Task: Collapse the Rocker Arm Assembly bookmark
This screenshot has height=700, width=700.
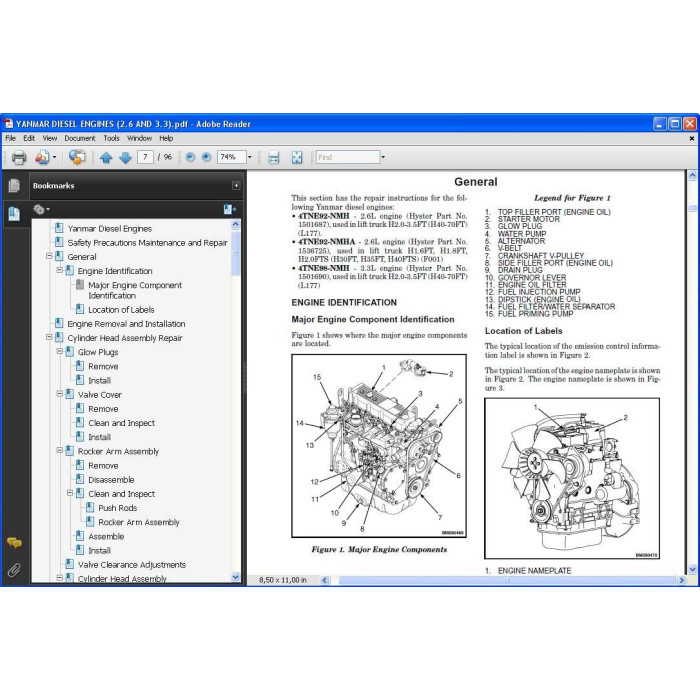Action: click(59, 451)
